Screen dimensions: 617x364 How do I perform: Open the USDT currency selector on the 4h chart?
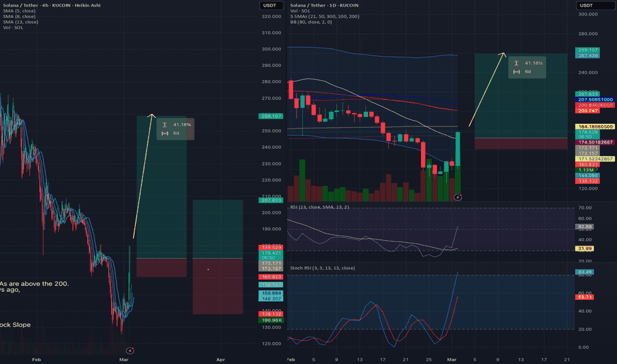271,5
